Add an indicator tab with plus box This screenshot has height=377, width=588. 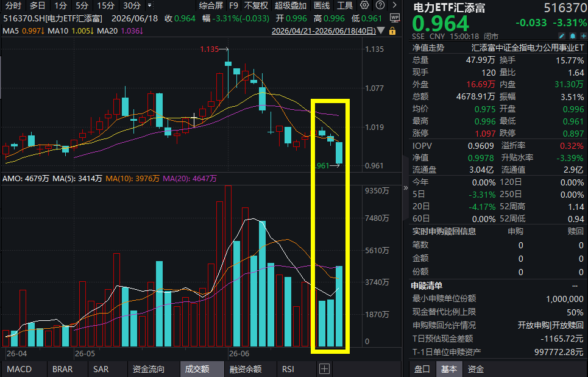[324, 368]
